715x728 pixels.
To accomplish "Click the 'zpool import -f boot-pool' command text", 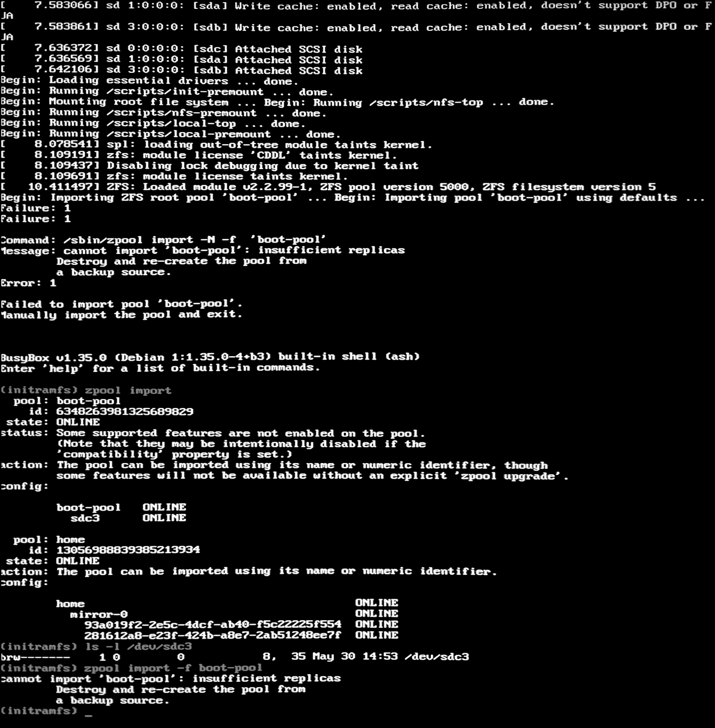I will (173, 668).
